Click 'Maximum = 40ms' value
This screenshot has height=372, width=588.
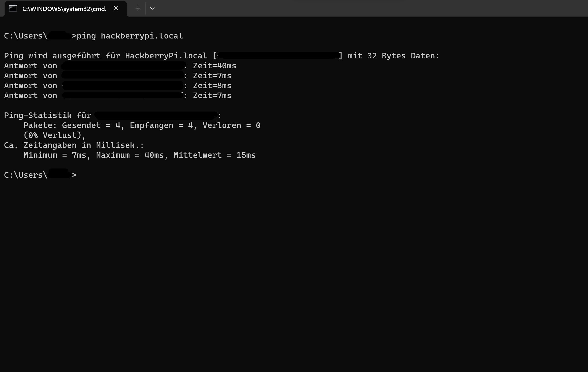(130, 155)
